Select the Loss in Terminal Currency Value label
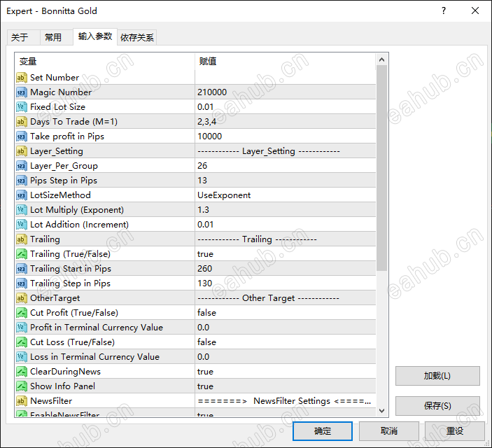Viewport: 492px width, 448px height. [x=94, y=357]
